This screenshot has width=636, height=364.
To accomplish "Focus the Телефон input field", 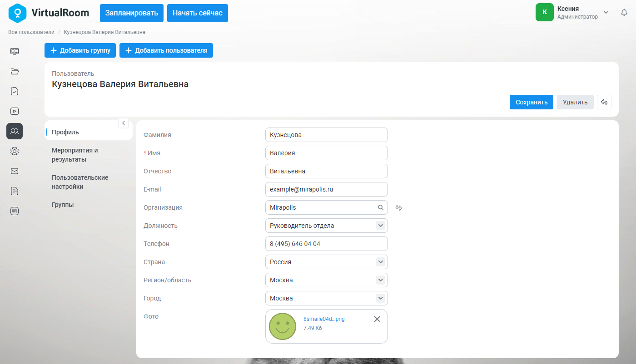I will point(327,244).
